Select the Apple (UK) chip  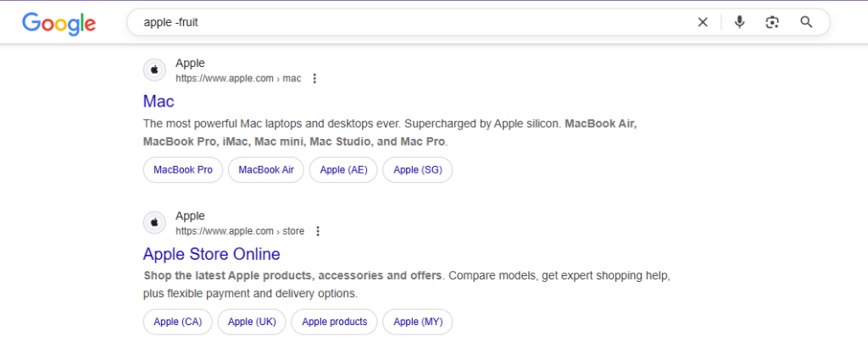click(x=251, y=322)
